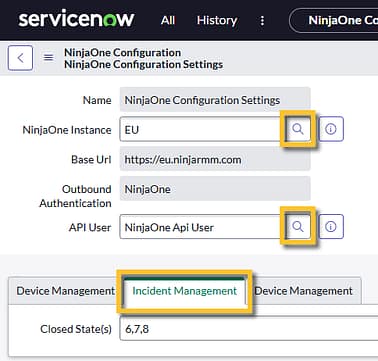Click the Base Url field
Screen dimensions: 378x361
click(x=215, y=159)
